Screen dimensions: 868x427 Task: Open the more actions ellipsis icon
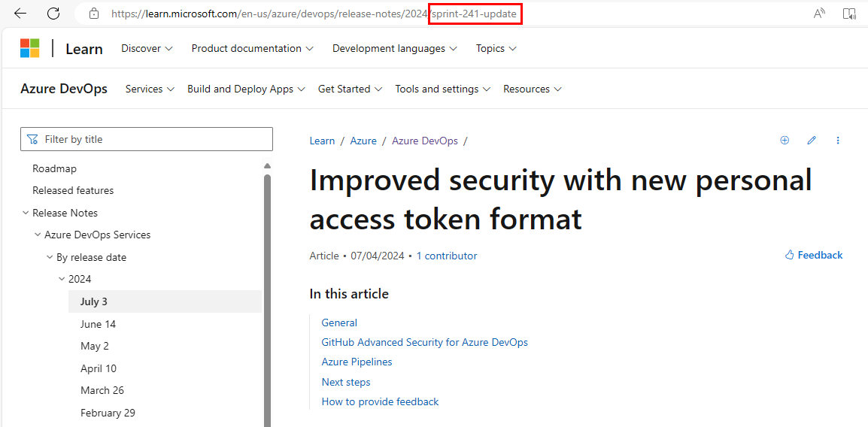[838, 141]
